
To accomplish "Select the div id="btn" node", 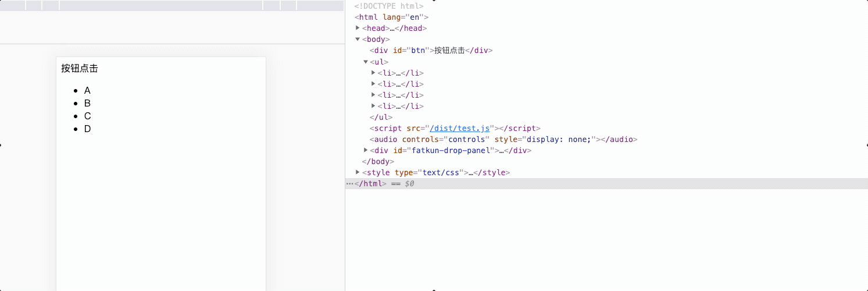I will point(431,51).
